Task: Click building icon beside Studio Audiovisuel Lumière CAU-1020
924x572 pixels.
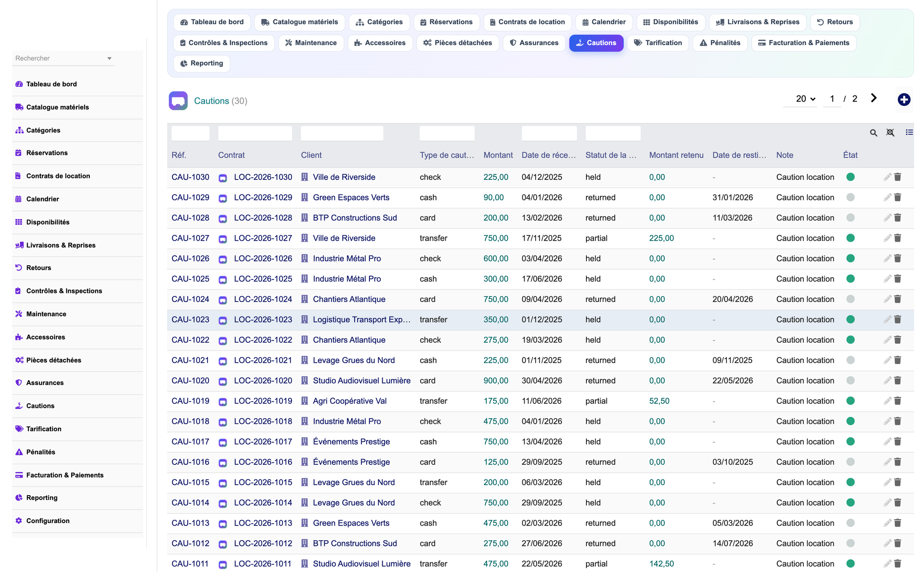Action: 305,381
